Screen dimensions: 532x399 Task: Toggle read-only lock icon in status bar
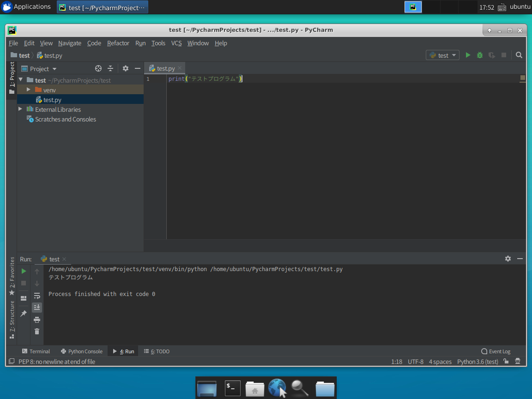click(x=506, y=361)
